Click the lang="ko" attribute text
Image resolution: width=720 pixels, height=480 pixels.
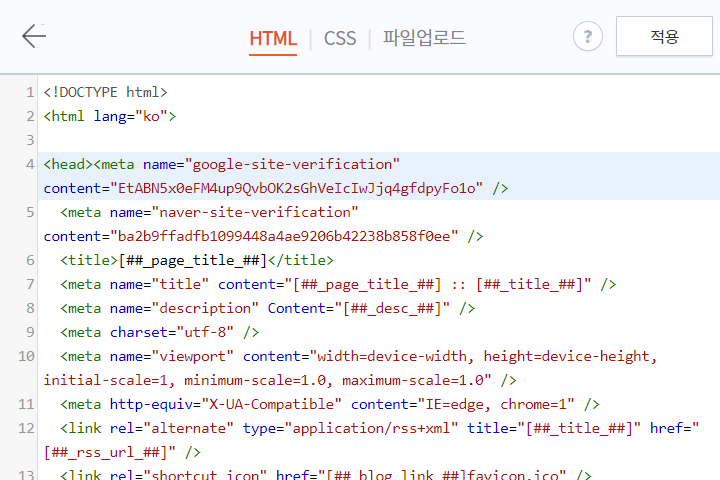coord(130,116)
